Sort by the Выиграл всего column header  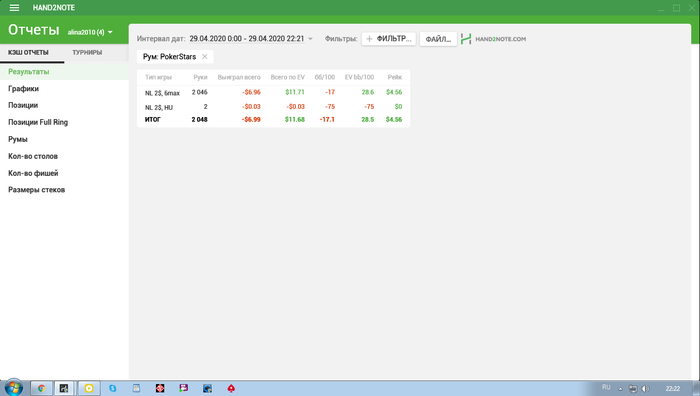click(x=239, y=77)
